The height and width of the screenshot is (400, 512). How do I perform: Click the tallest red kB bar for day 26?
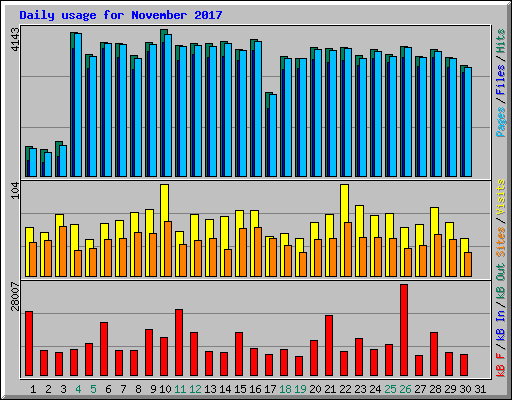click(404, 330)
